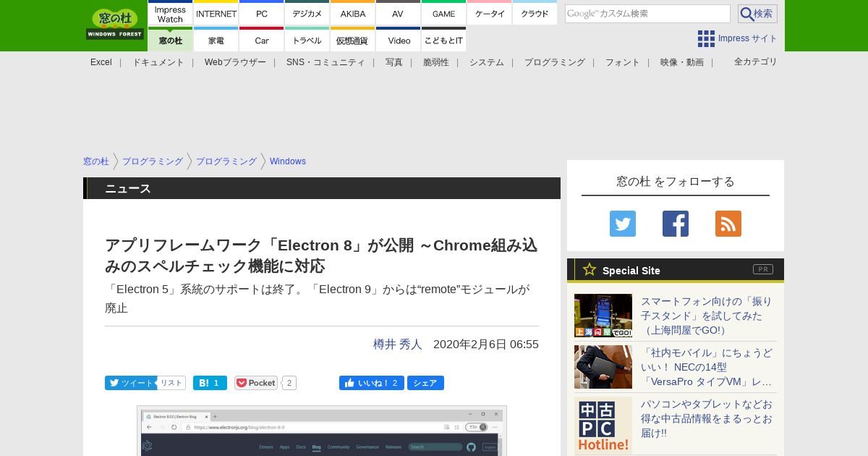The height and width of the screenshot is (456, 868).
Task: Select the プログラミング menu category
Action: tap(555, 62)
